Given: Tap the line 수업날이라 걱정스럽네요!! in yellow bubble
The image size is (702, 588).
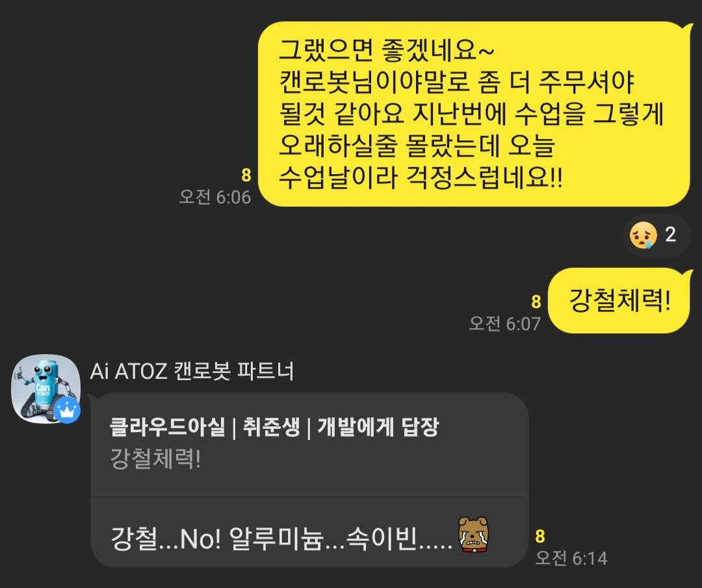Looking at the screenshot, I should click(x=421, y=177).
